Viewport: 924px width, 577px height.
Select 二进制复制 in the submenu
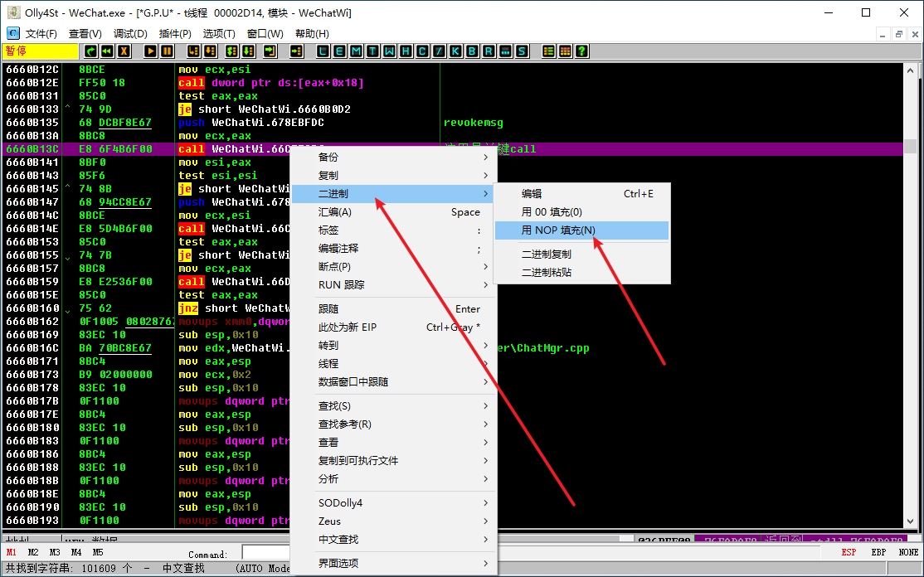click(x=581, y=255)
